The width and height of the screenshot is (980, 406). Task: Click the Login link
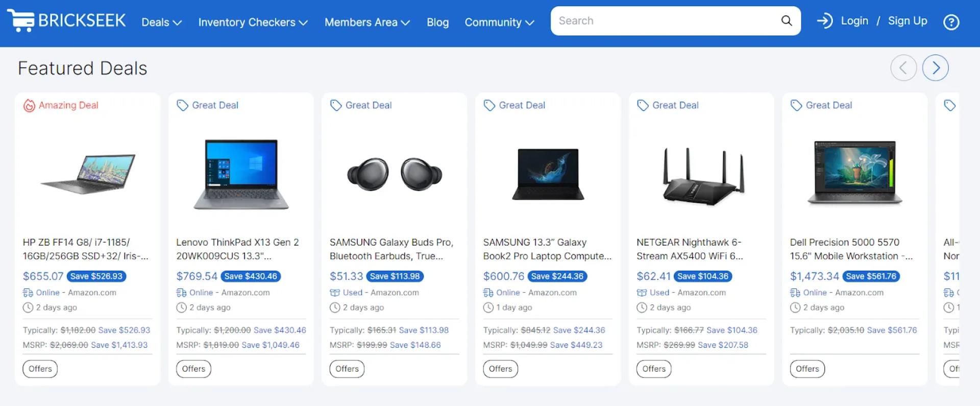pyautogui.click(x=854, y=21)
